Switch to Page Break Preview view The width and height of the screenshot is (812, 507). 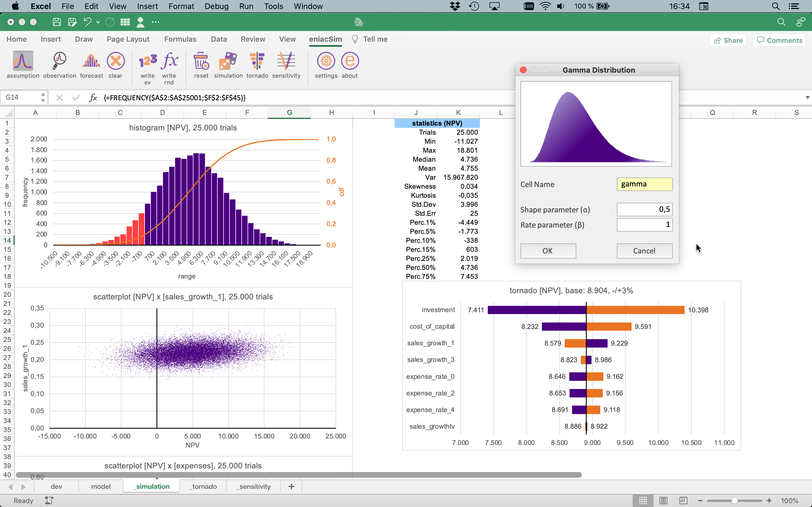point(683,501)
